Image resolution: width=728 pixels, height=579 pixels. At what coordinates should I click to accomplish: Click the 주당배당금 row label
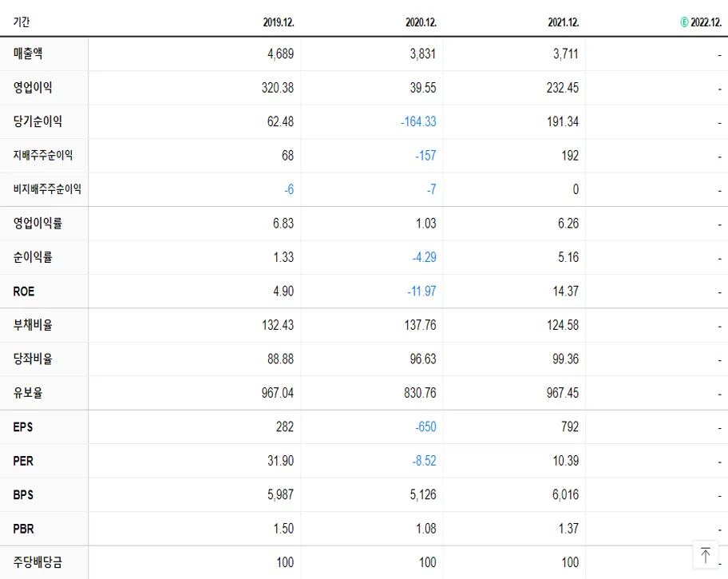click(38, 562)
